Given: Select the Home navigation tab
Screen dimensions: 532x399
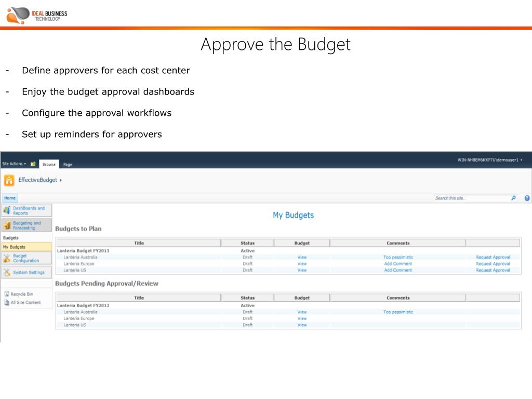Looking at the screenshot, I should (10, 198).
